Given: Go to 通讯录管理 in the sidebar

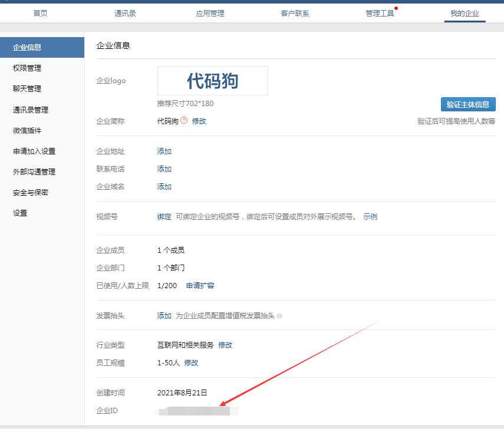Looking at the screenshot, I should [x=31, y=110].
